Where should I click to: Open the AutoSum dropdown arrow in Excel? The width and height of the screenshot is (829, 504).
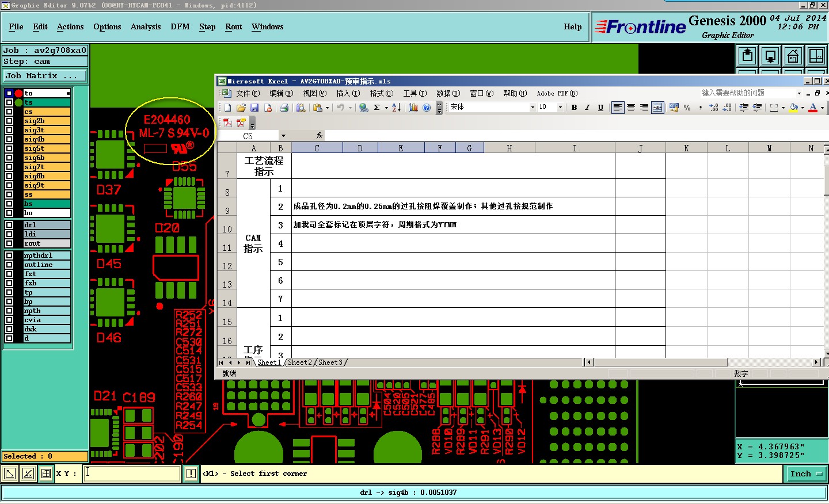click(386, 108)
